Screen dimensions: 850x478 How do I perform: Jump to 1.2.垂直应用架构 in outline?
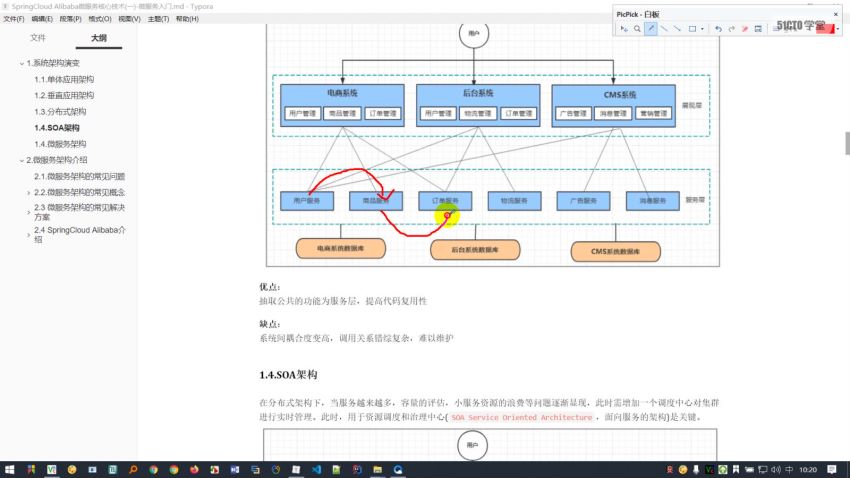point(64,95)
